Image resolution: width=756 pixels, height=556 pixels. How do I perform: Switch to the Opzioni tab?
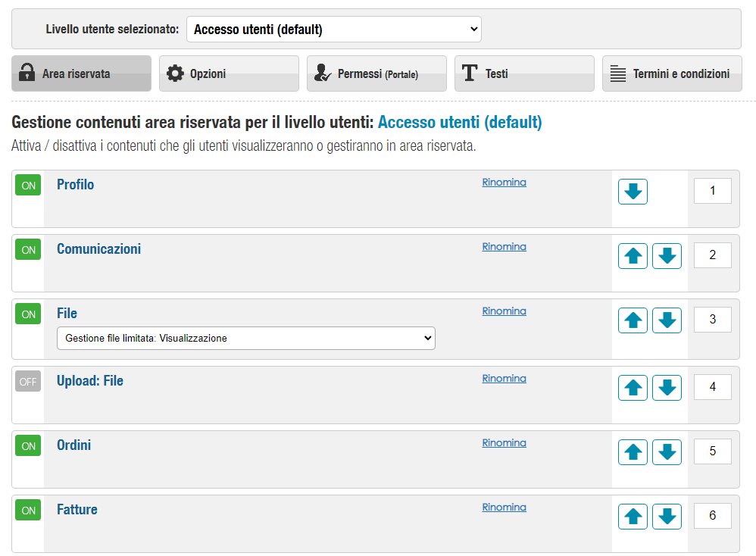(x=229, y=73)
